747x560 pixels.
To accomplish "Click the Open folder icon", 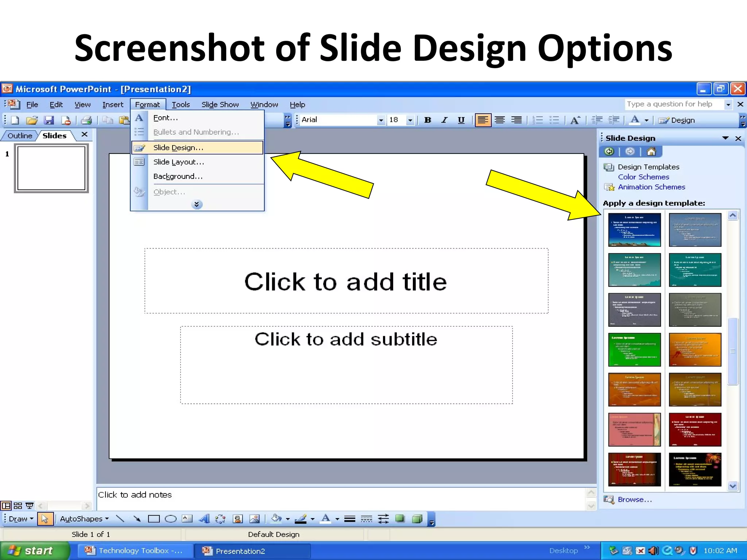I will pyautogui.click(x=32, y=120).
